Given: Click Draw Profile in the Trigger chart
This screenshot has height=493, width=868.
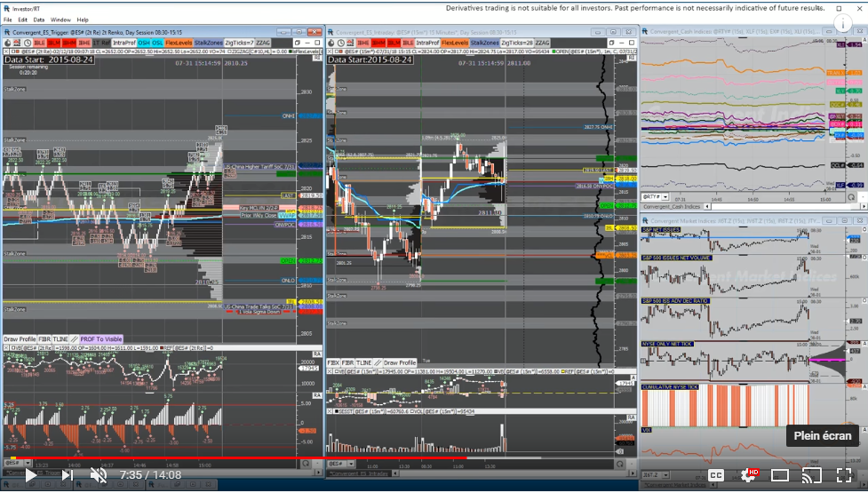Looking at the screenshot, I should pos(20,338).
